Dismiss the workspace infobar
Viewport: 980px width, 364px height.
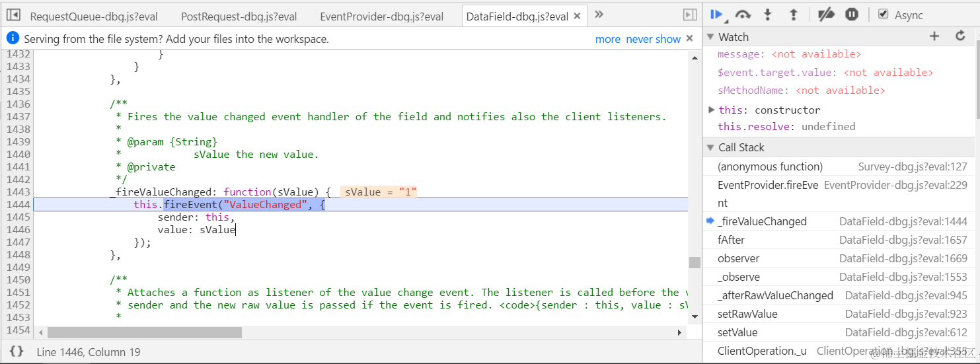pyautogui.click(x=690, y=38)
